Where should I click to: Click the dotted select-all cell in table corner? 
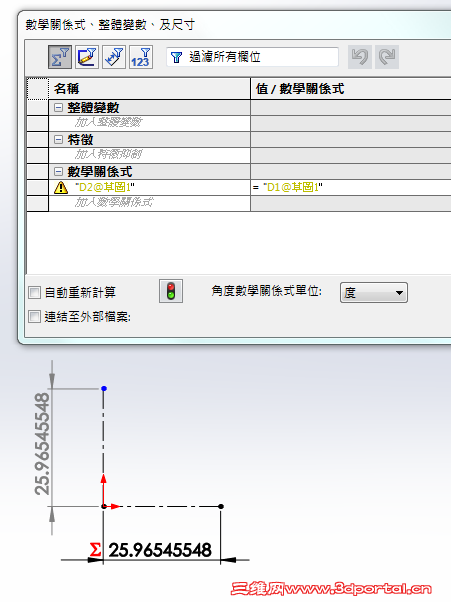[x=38, y=89]
